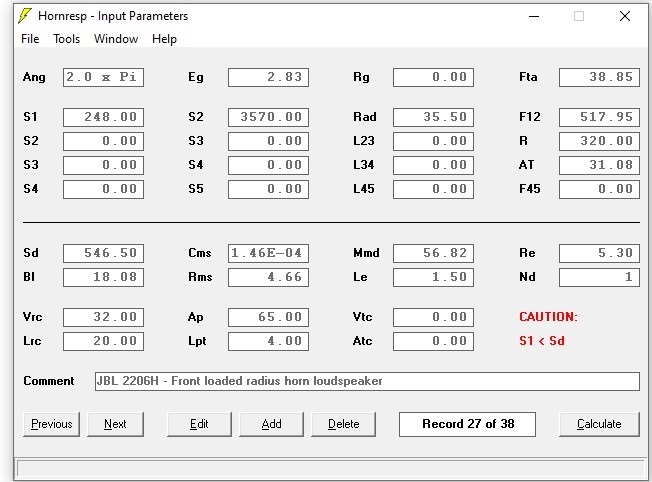Click the status bar at window bottom

331,469
